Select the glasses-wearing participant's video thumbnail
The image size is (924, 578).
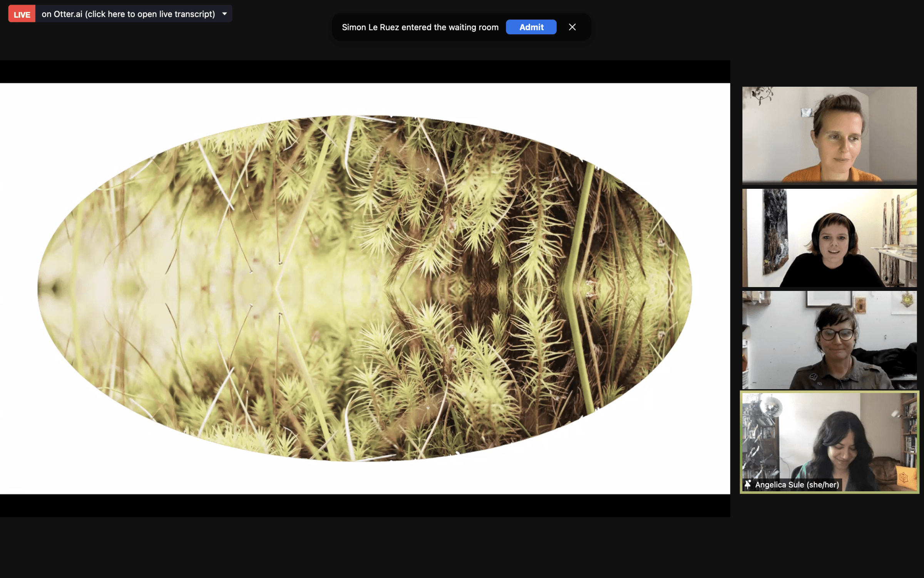pyautogui.click(x=829, y=340)
